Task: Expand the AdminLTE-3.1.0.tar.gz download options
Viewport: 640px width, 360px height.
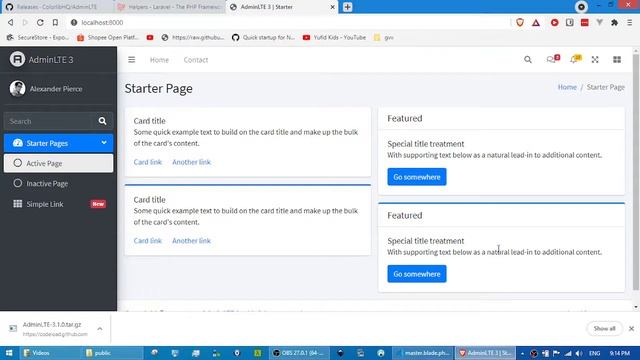Action: (100, 329)
